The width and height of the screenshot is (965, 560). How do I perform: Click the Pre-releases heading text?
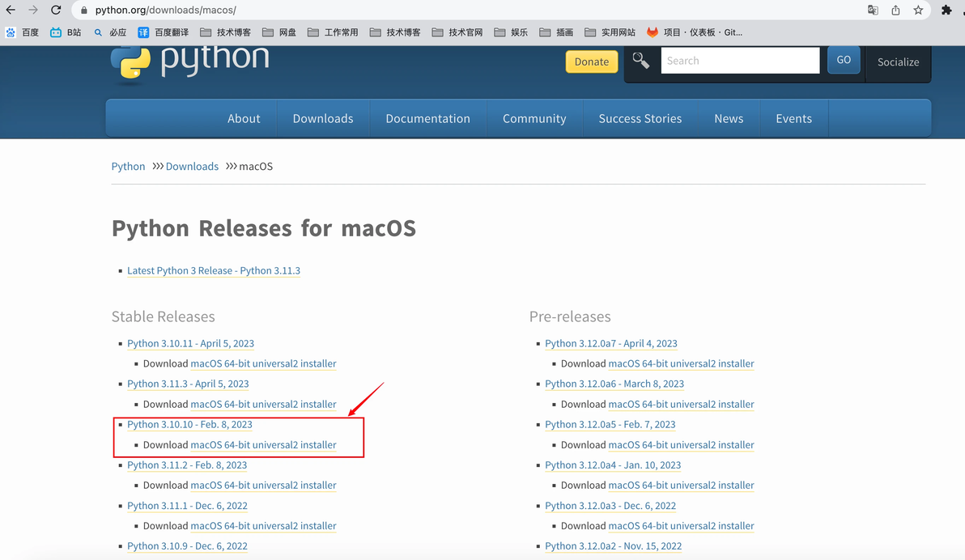click(x=570, y=316)
